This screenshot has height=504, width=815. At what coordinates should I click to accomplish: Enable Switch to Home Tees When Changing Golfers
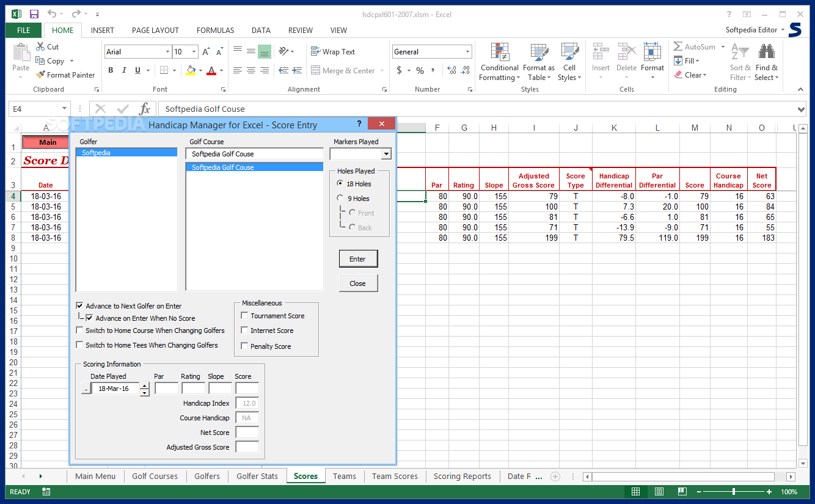click(x=79, y=345)
